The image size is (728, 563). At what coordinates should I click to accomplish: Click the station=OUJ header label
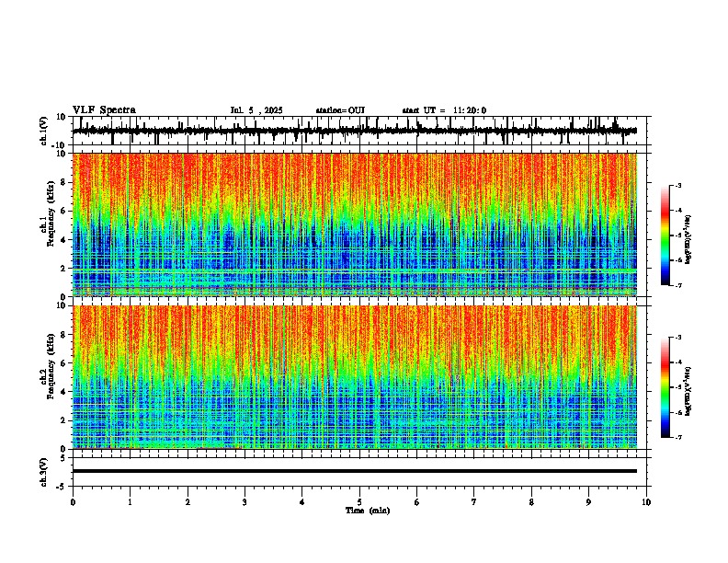tap(340, 110)
